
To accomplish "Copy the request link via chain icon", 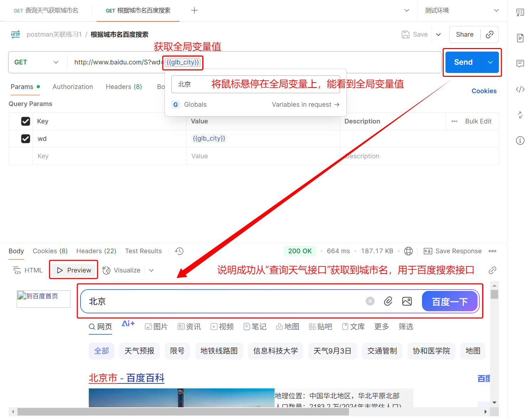I will point(490,35).
